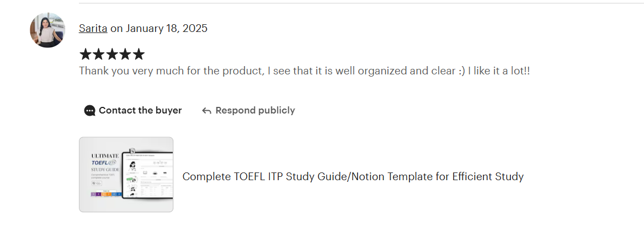The height and width of the screenshot is (227, 644).
Task: Open the Complete TOEFL ITP Study Guide title link
Action: tap(353, 177)
